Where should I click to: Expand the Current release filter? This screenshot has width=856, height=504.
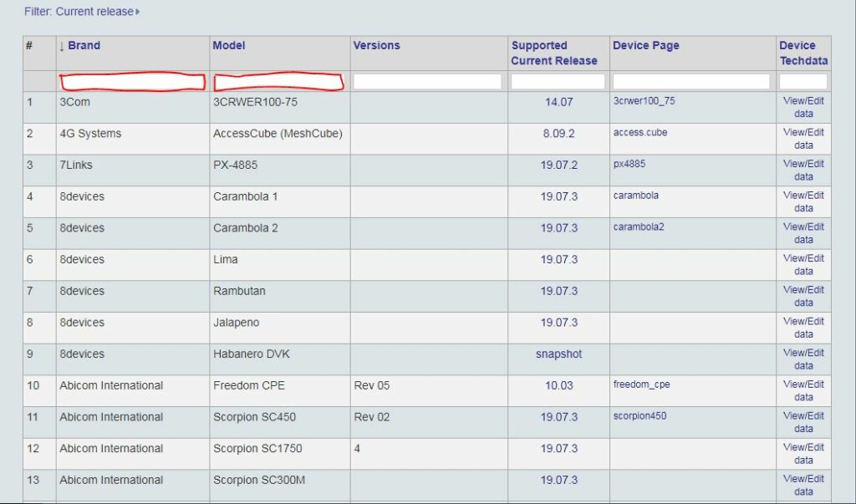(x=82, y=12)
